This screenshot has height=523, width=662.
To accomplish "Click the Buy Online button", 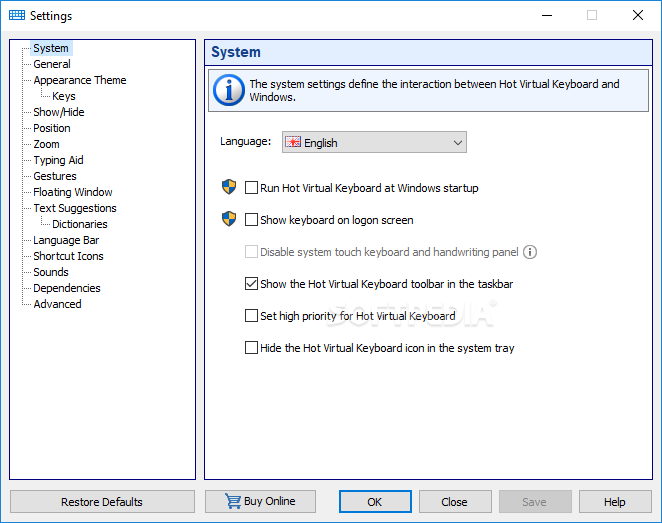I will point(260,501).
